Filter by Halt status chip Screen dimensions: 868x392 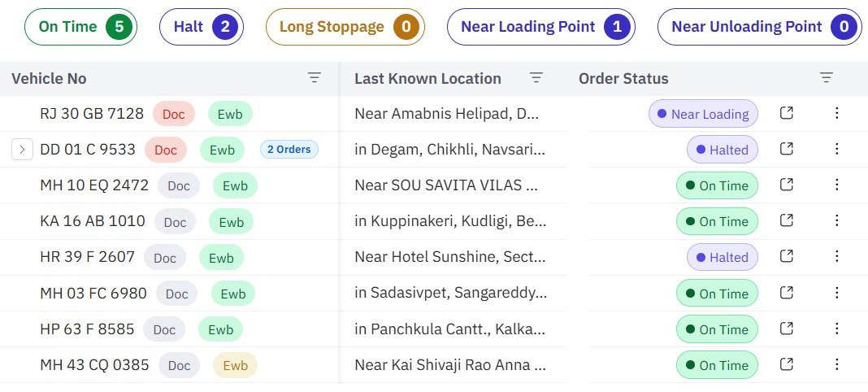202,27
